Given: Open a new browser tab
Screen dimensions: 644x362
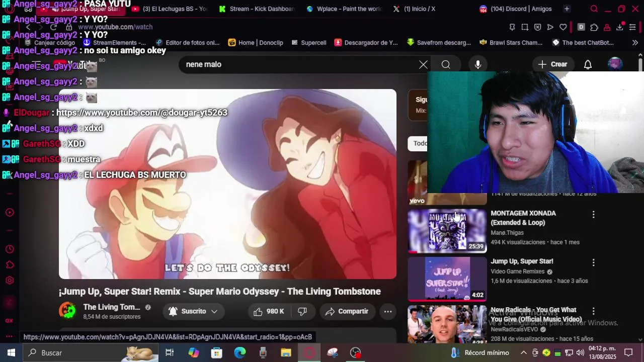Looking at the screenshot, I should (x=567, y=9).
